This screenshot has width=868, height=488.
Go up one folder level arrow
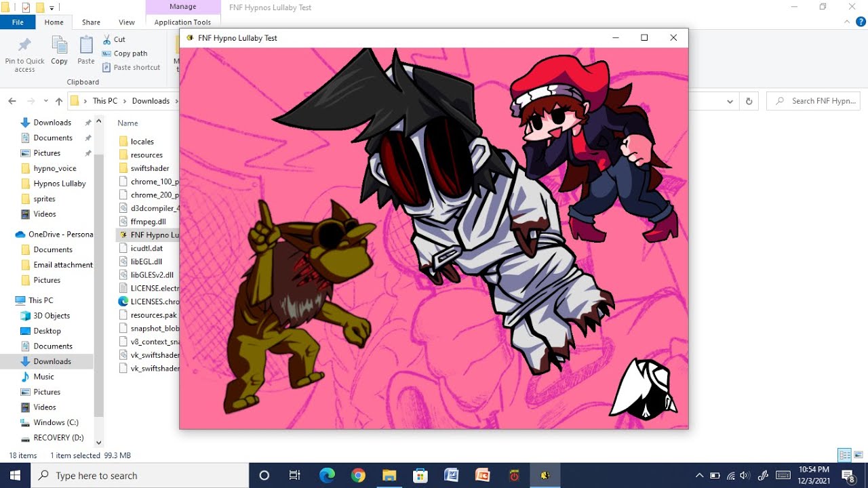pyautogui.click(x=59, y=101)
